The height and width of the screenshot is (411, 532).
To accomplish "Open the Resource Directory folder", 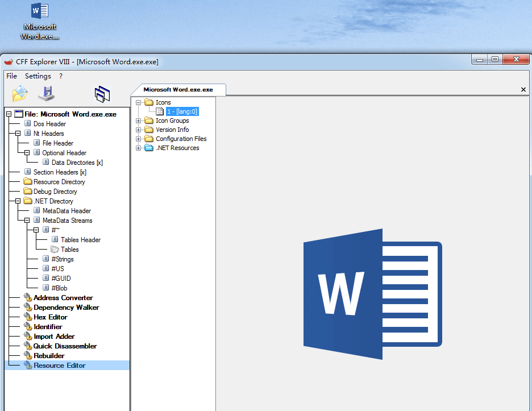I will (59, 182).
